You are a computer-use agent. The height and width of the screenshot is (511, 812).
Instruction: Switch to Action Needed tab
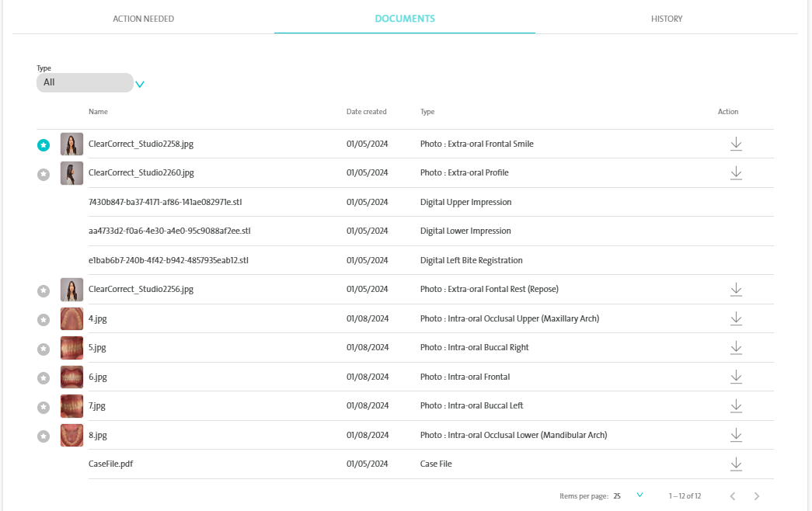pos(144,19)
